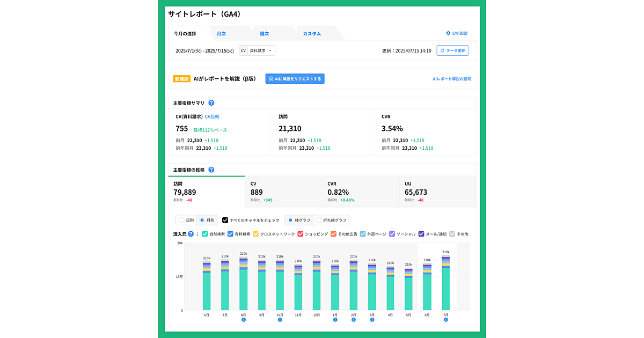Viewport: 644px width, 338px height.
Task: Select the CVR metric card in 主要指標の推移
Action: [x=360, y=192]
